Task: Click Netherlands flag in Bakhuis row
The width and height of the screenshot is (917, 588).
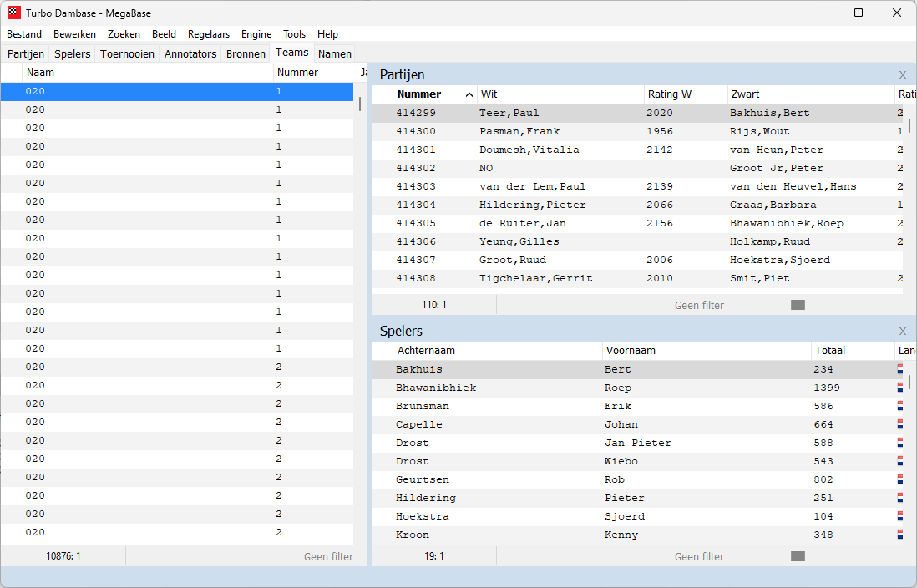Action: [900, 369]
